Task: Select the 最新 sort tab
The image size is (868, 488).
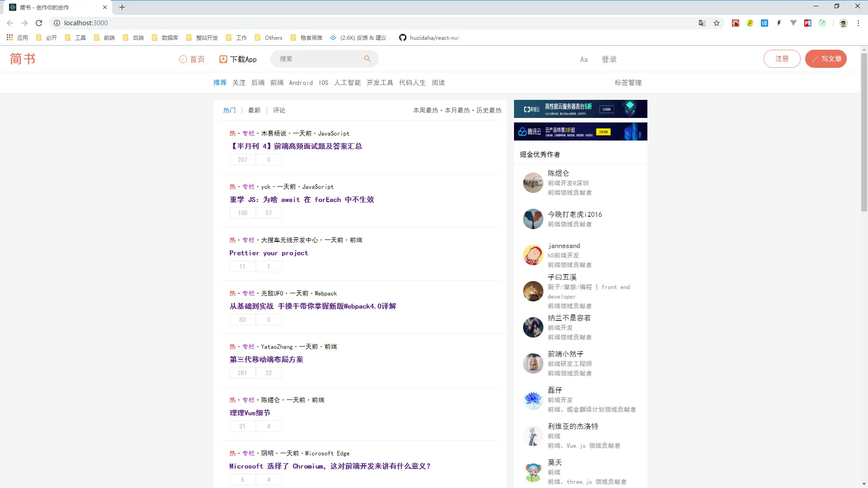Action: (x=254, y=110)
